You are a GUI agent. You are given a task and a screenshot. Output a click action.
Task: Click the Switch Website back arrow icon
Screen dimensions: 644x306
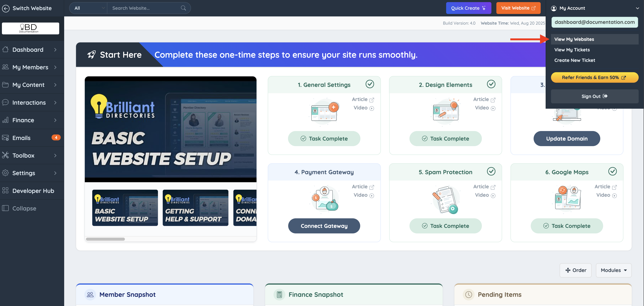pyautogui.click(x=6, y=8)
